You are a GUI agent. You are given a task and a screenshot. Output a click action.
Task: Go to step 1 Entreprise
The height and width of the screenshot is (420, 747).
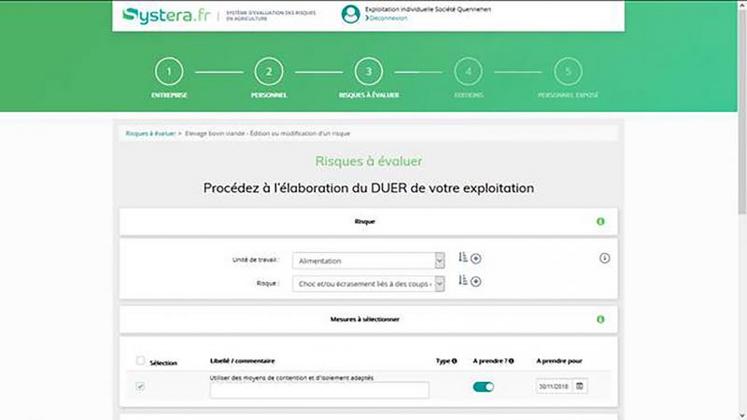pos(169,72)
